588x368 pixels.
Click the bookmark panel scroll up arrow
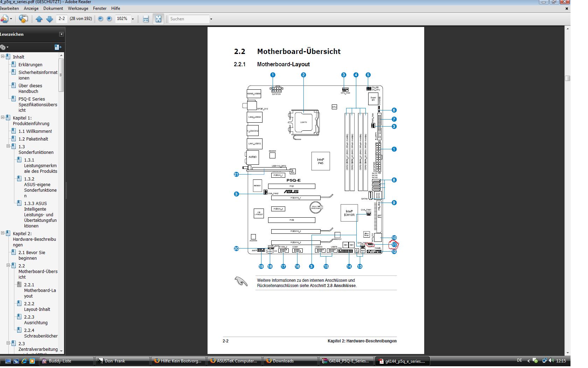[x=61, y=55]
